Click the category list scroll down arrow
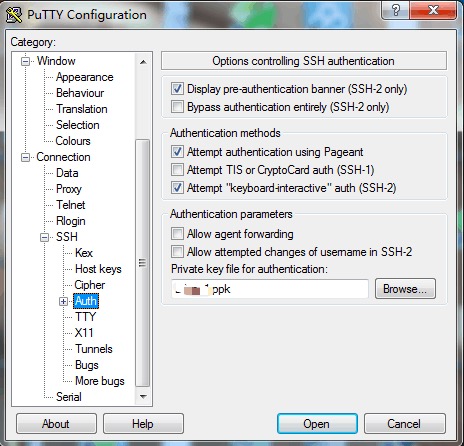Viewport: 464px width, 446px height. (x=143, y=397)
